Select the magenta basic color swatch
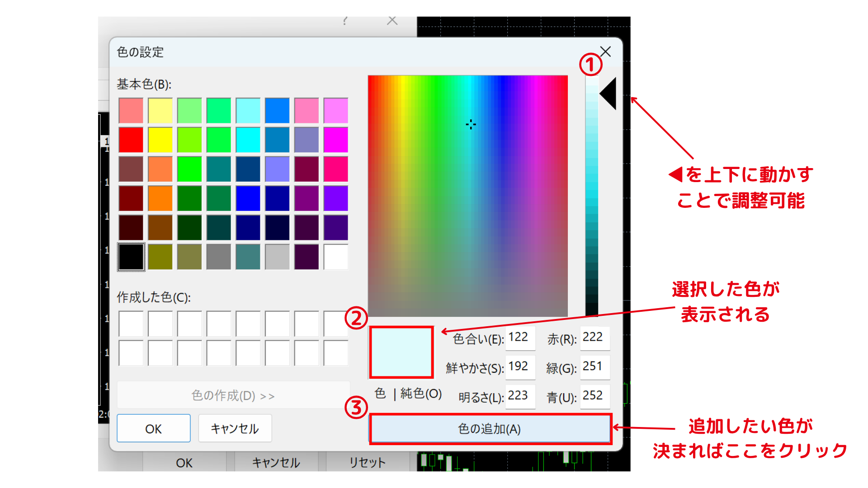 pos(336,141)
